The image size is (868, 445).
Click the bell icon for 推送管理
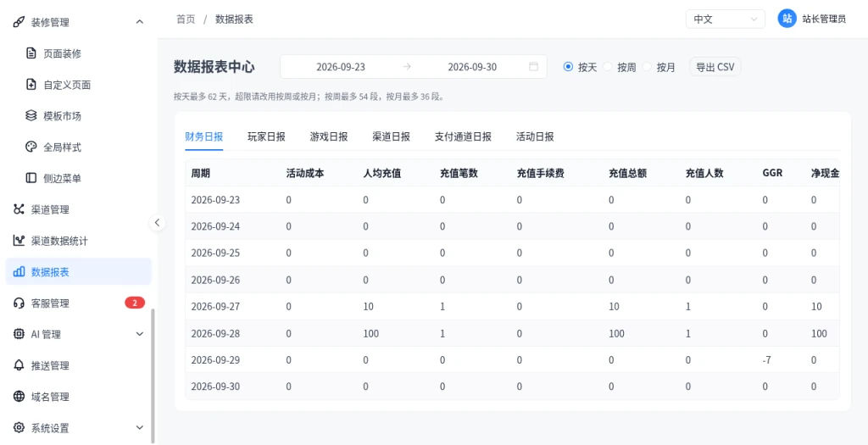pyautogui.click(x=19, y=365)
